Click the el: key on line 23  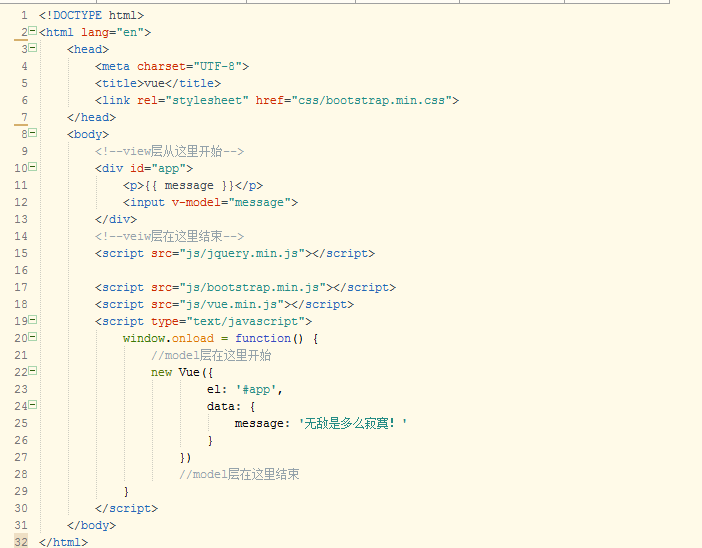coord(217,390)
